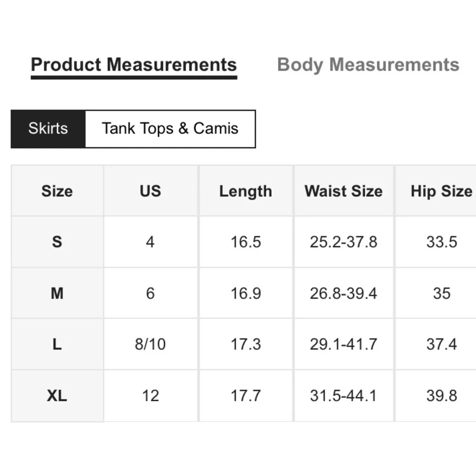Select the M size row label
The height and width of the screenshot is (476, 476).
[x=57, y=293]
